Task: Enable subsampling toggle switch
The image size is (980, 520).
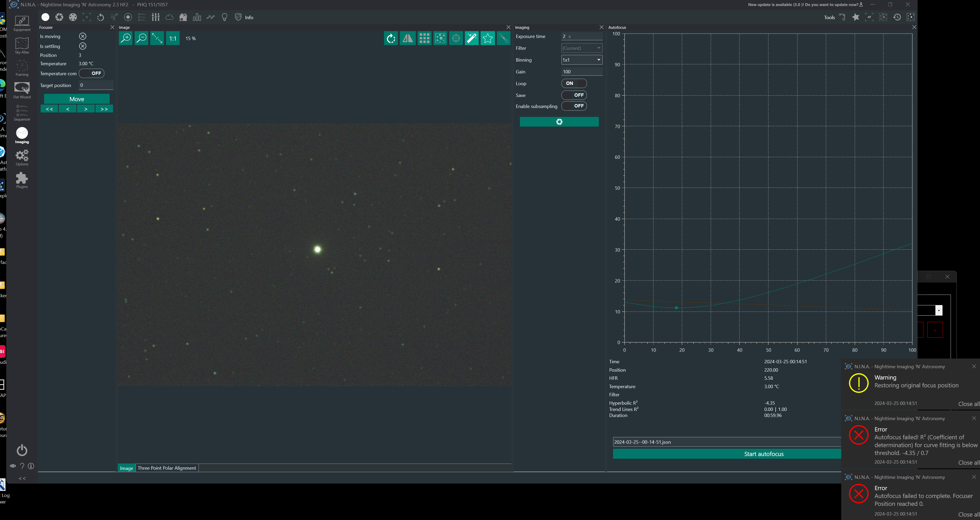Action: 574,106
